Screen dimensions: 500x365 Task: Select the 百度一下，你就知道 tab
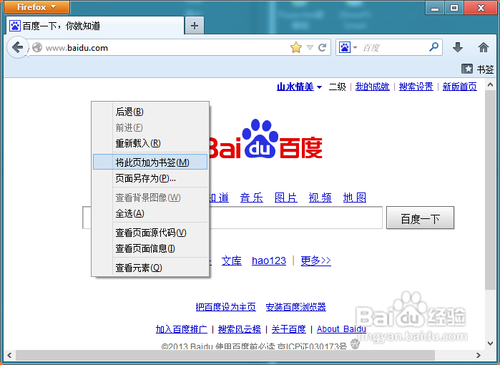(95, 26)
